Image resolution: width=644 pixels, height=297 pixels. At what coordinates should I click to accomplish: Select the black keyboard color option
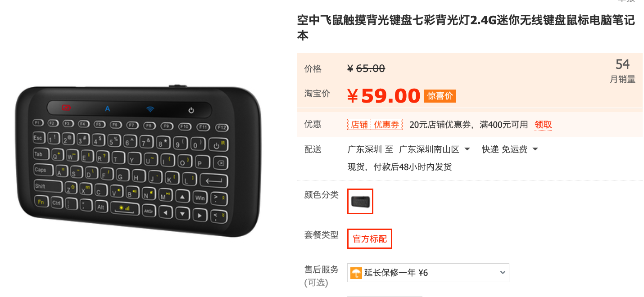click(360, 201)
